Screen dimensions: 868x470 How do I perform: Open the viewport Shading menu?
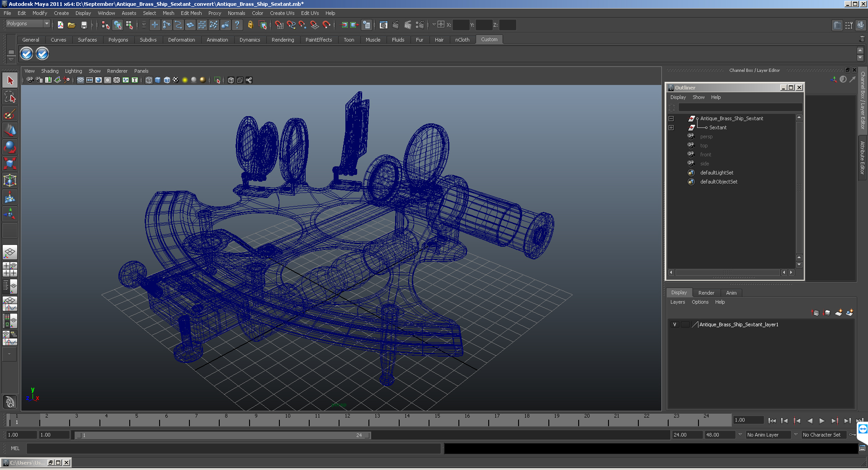click(50, 71)
